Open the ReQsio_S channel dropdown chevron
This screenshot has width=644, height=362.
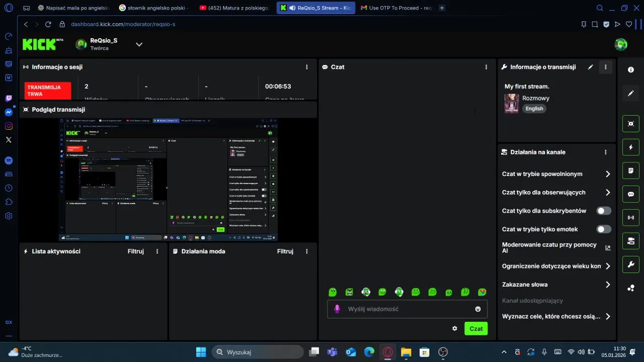point(139,44)
